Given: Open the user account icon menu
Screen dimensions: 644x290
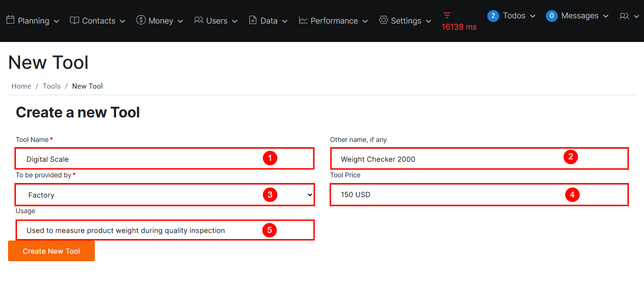Looking at the screenshot, I should pos(629,16).
